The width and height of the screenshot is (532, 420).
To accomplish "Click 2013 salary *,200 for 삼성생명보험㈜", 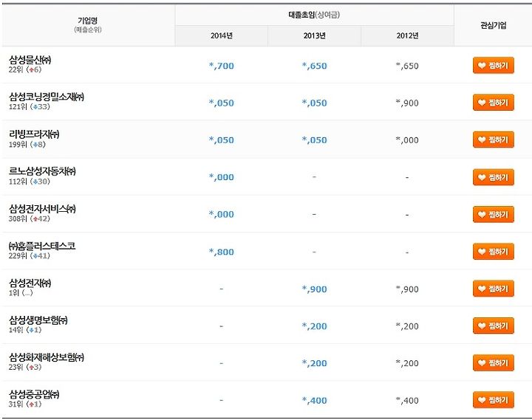I will 315,326.
